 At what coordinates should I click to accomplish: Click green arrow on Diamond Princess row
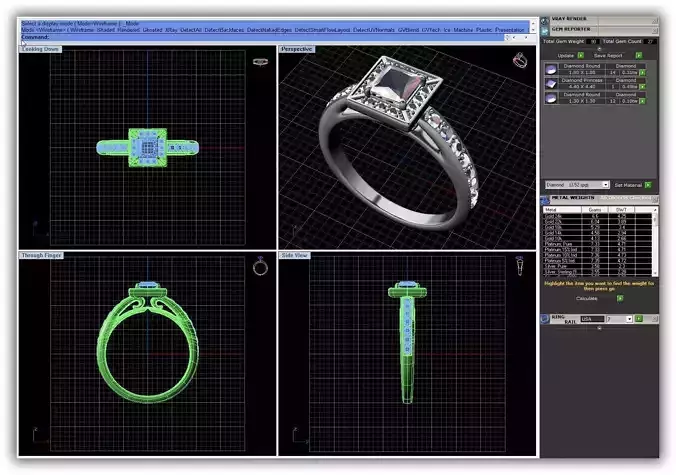point(642,87)
